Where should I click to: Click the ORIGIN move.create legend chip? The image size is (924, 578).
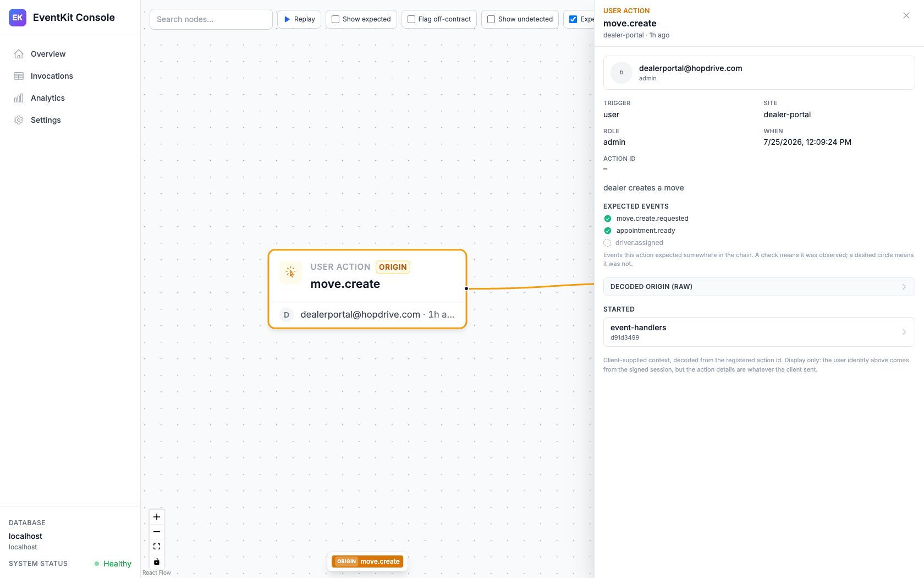367,561
